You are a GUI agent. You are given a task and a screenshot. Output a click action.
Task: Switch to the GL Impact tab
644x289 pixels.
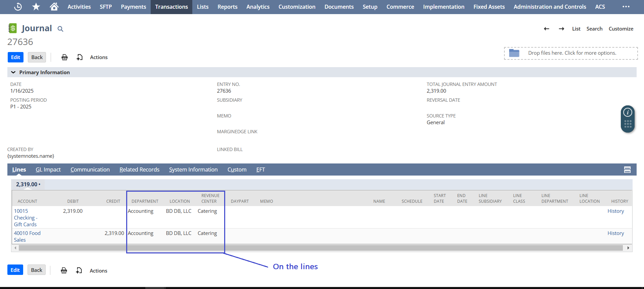click(x=48, y=170)
